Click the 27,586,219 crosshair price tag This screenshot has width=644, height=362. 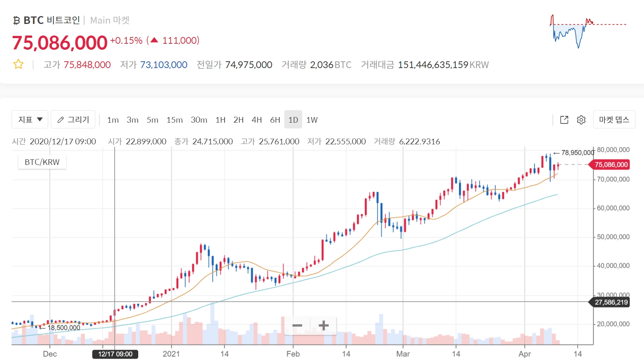click(610, 302)
